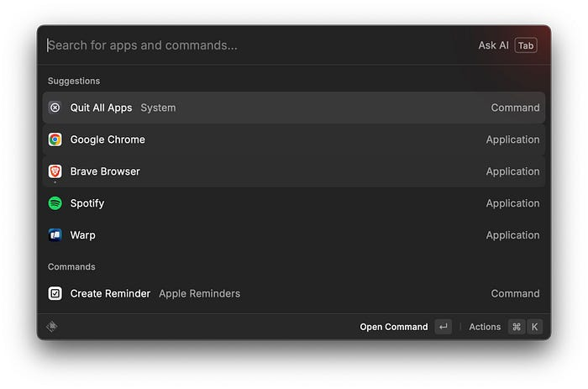The height and width of the screenshot is (389, 588).
Task: Click the K key badge
Action: point(535,327)
